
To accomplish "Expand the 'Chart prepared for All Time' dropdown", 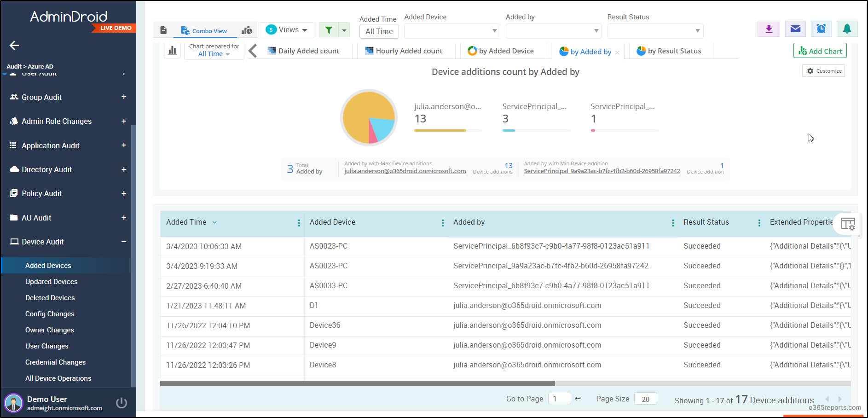I will (x=213, y=53).
